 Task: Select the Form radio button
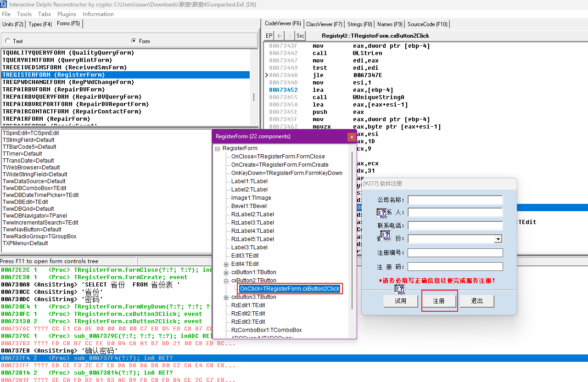click(134, 41)
